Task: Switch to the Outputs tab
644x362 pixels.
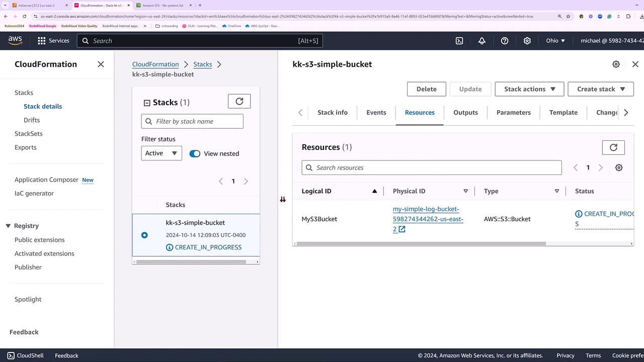Action: click(465, 113)
